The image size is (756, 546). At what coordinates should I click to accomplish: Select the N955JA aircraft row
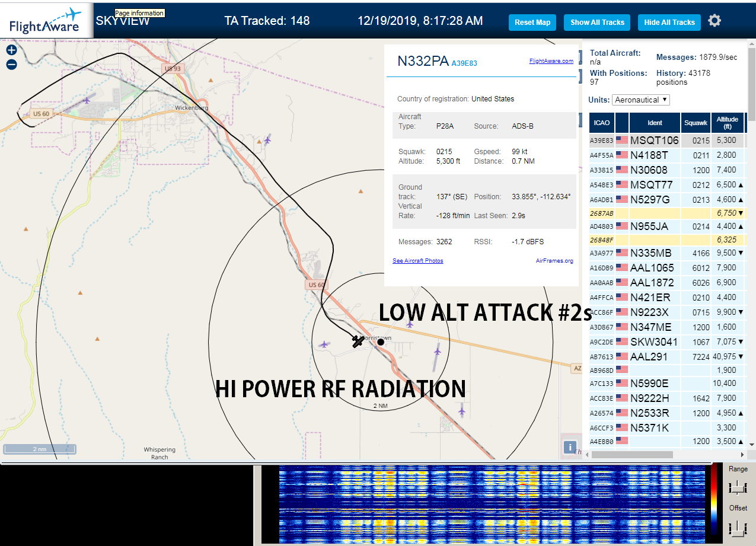coord(667,226)
